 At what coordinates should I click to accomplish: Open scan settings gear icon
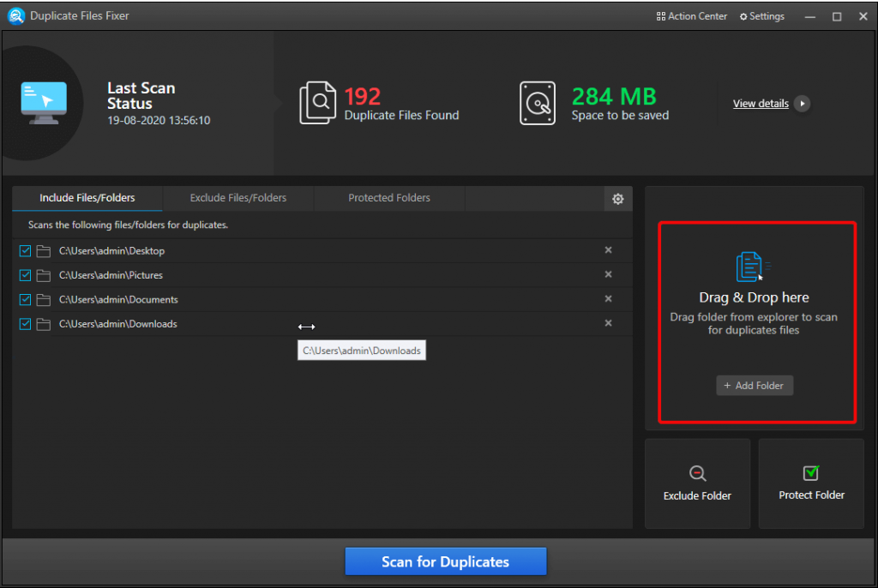[x=618, y=199]
